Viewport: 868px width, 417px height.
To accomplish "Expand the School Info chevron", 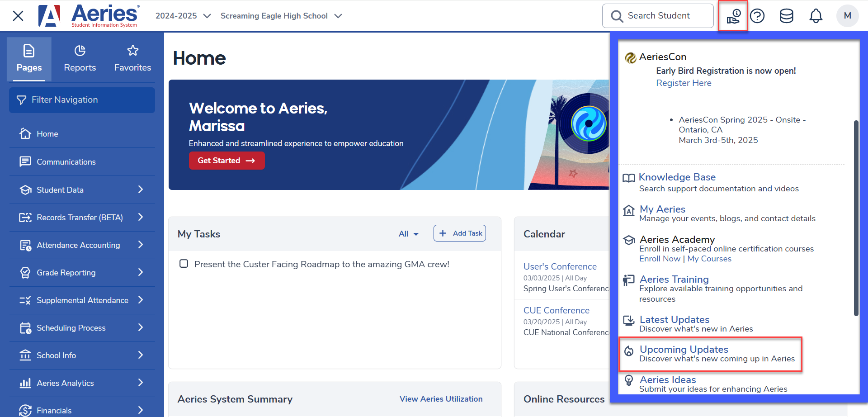I will 141,355.
